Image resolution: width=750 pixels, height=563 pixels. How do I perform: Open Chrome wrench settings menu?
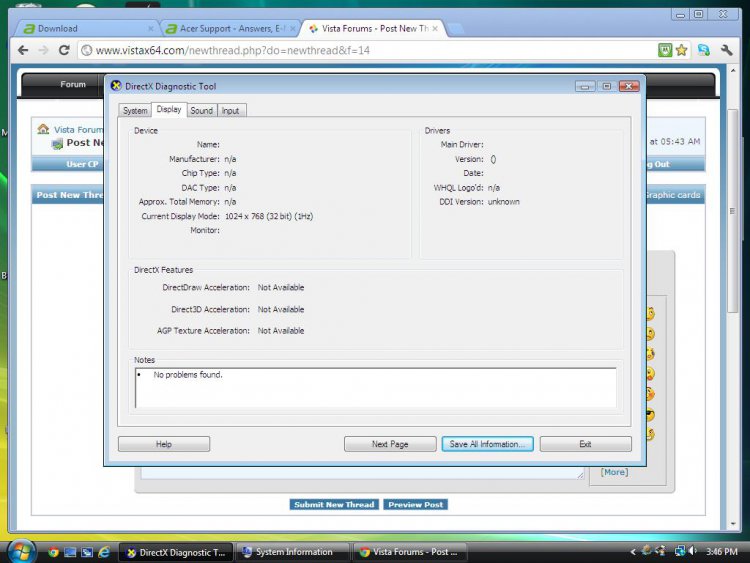click(x=727, y=50)
